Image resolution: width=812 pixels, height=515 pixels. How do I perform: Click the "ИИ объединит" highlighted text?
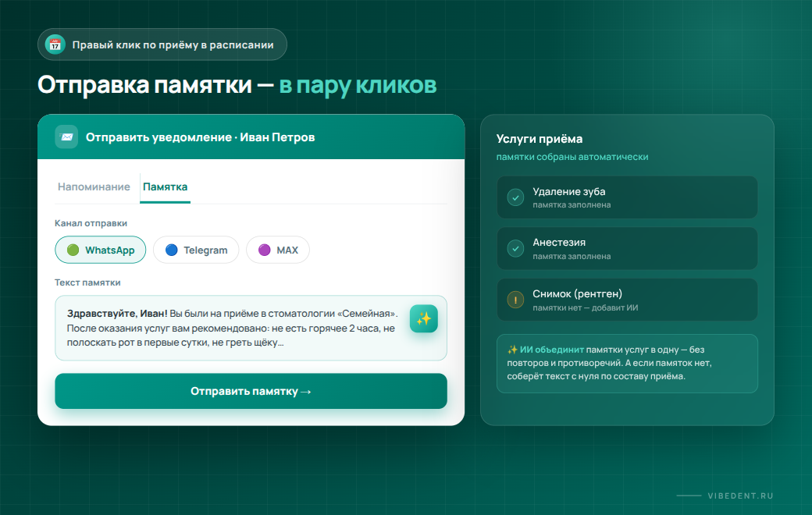(551, 350)
